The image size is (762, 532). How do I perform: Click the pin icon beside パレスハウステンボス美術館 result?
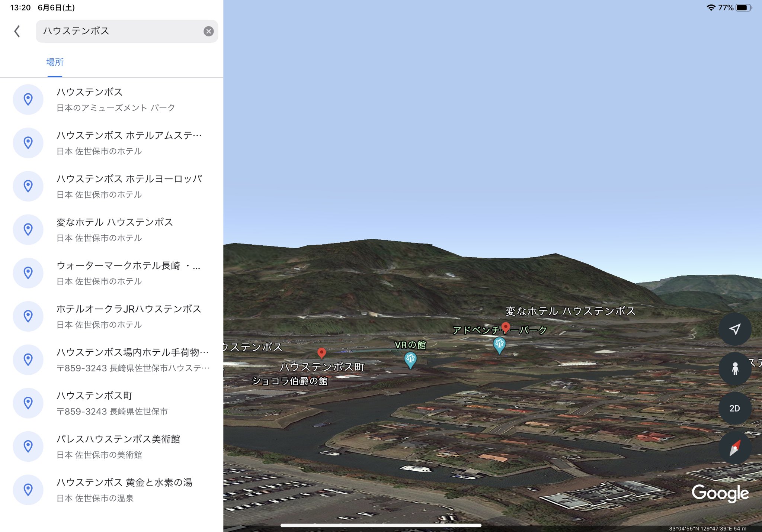click(28, 446)
